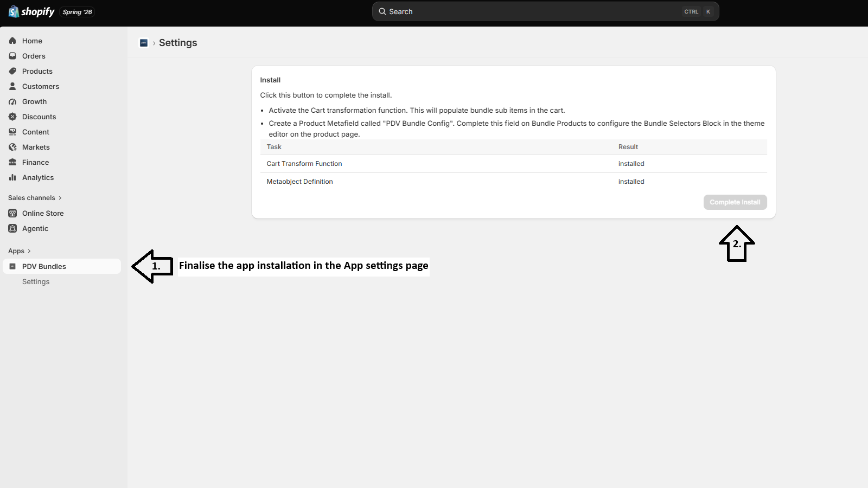This screenshot has height=488, width=868.
Task: Click the Agentic channel icon
Action: point(12,228)
